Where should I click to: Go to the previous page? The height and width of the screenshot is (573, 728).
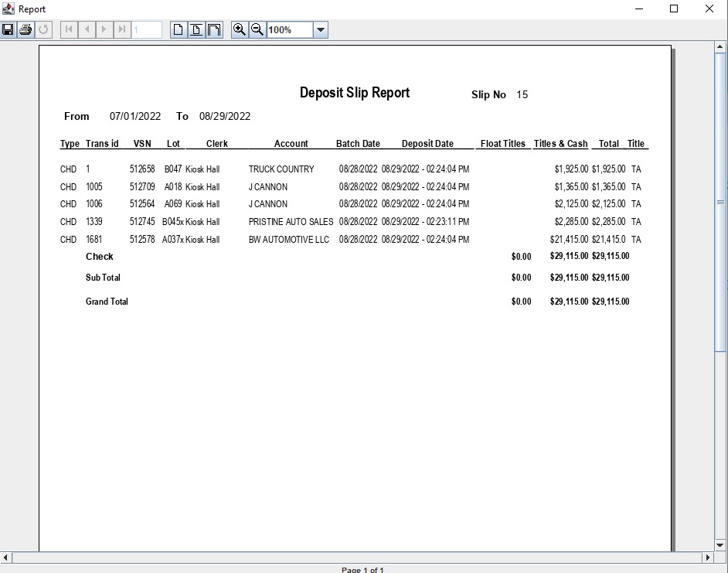pyautogui.click(x=87, y=30)
